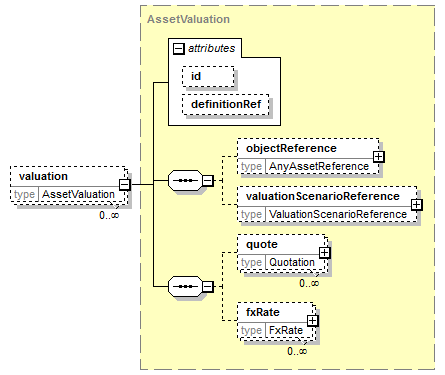The image size is (445, 375).
Task: Select the AssetValuation group title
Action: coord(188,19)
